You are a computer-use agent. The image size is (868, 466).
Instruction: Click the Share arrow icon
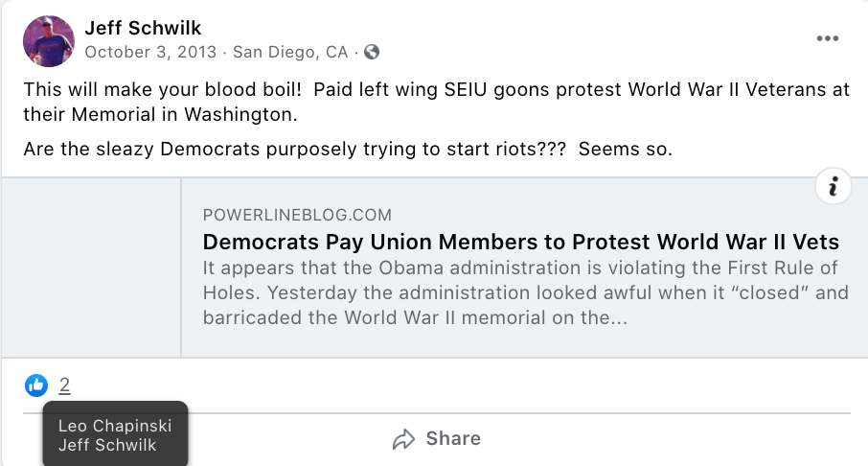tap(403, 439)
